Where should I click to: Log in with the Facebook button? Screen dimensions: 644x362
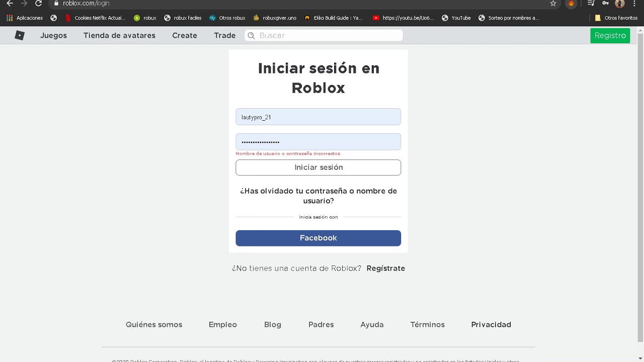pyautogui.click(x=318, y=238)
